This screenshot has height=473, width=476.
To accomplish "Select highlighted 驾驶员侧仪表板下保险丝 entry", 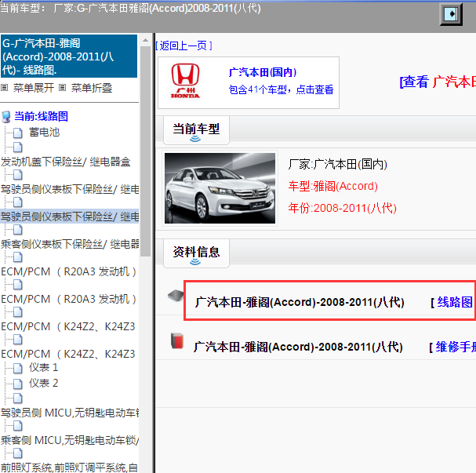I will tap(70, 216).
